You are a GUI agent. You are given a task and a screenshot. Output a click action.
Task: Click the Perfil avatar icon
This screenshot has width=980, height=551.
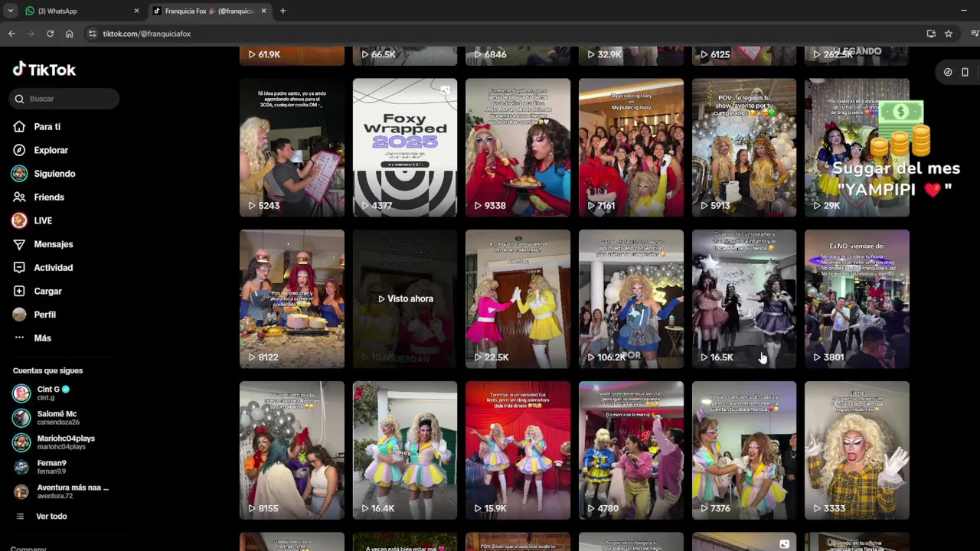[x=19, y=315]
